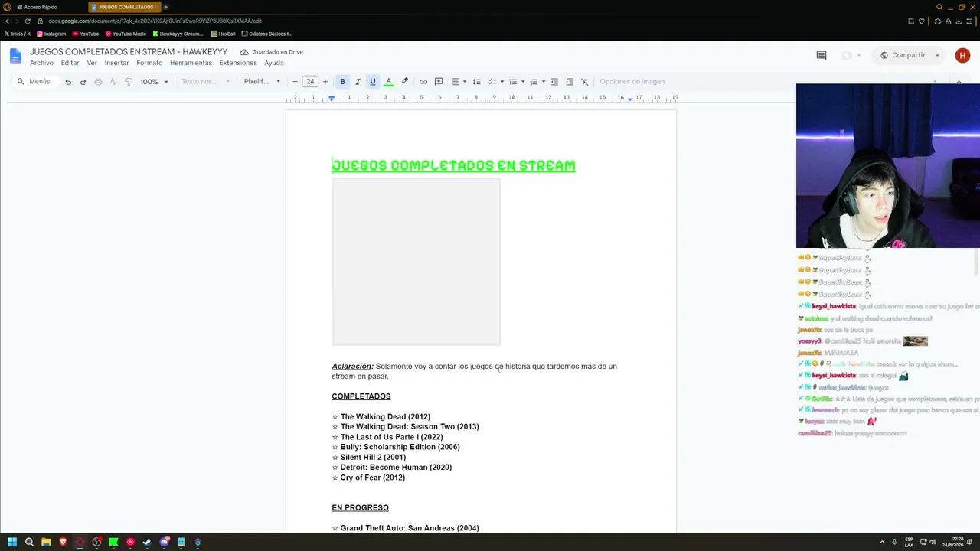This screenshot has height=551, width=980.
Task: Open the Editar menu
Action: click(x=70, y=63)
